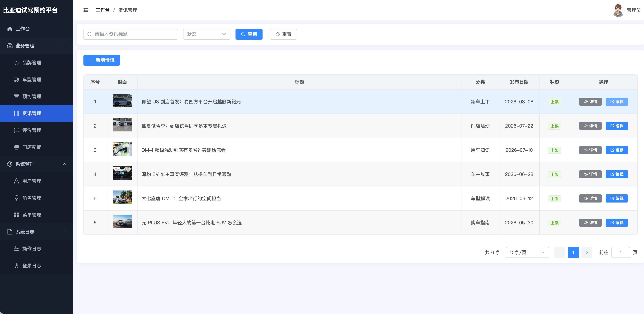644x314 pixels.
Task: Click the 购车指南 category cell
Action: (x=480, y=223)
